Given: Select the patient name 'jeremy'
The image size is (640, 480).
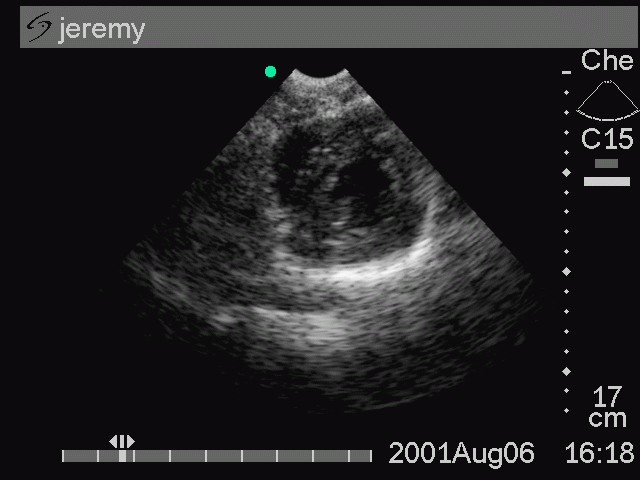Looking at the screenshot, I should (x=102, y=30).
